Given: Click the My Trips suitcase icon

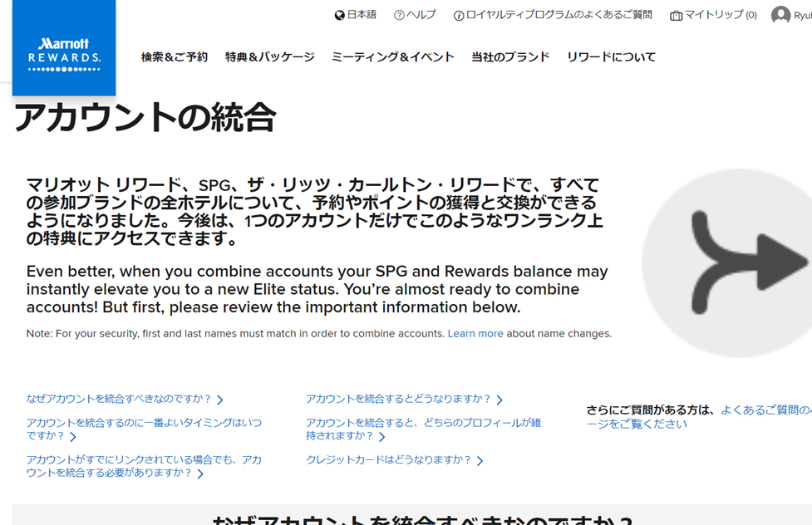Looking at the screenshot, I should (x=676, y=16).
